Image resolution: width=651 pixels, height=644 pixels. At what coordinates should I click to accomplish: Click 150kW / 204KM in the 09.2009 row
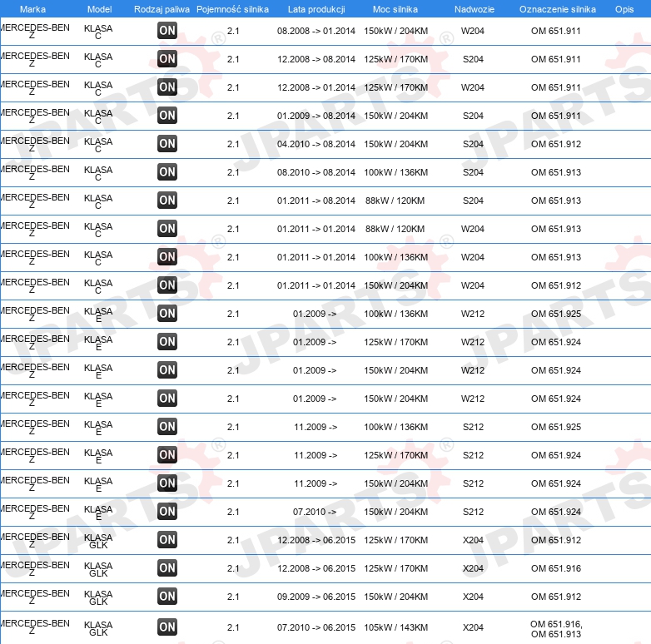[x=395, y=597]
